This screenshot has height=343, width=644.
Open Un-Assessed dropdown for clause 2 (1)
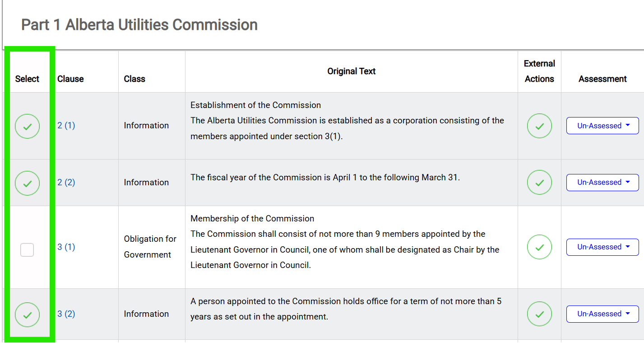602,126
